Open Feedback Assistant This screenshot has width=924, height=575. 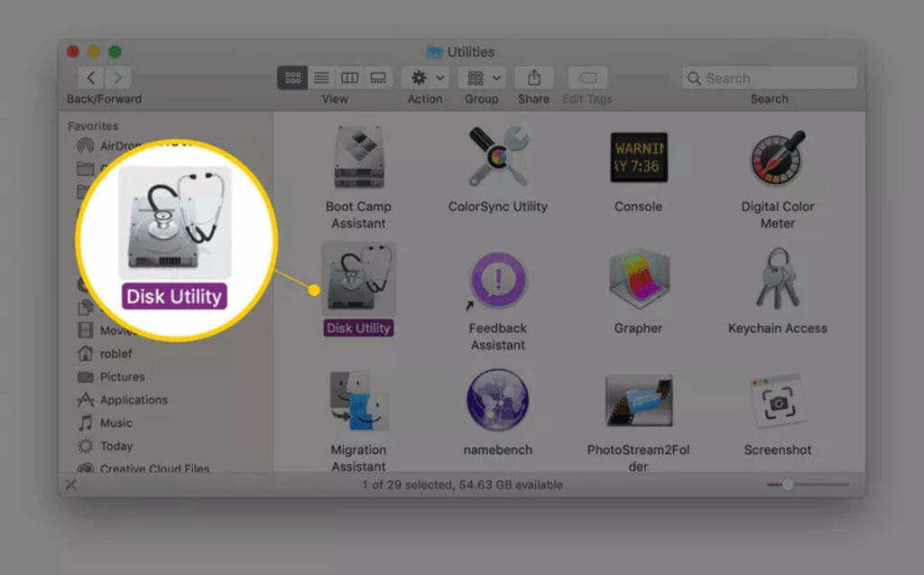[496, 280]
